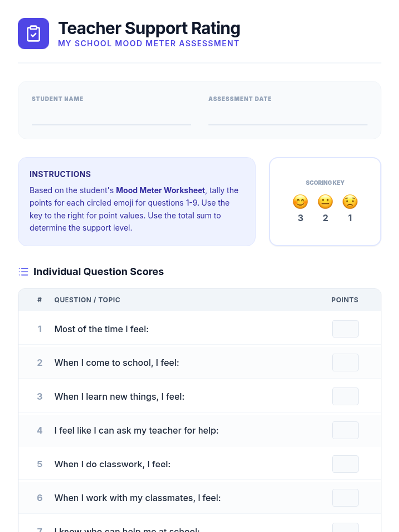Click points box for 'When I do classwork'
Screen dimensions: 399x532
(x=345, y=464)
